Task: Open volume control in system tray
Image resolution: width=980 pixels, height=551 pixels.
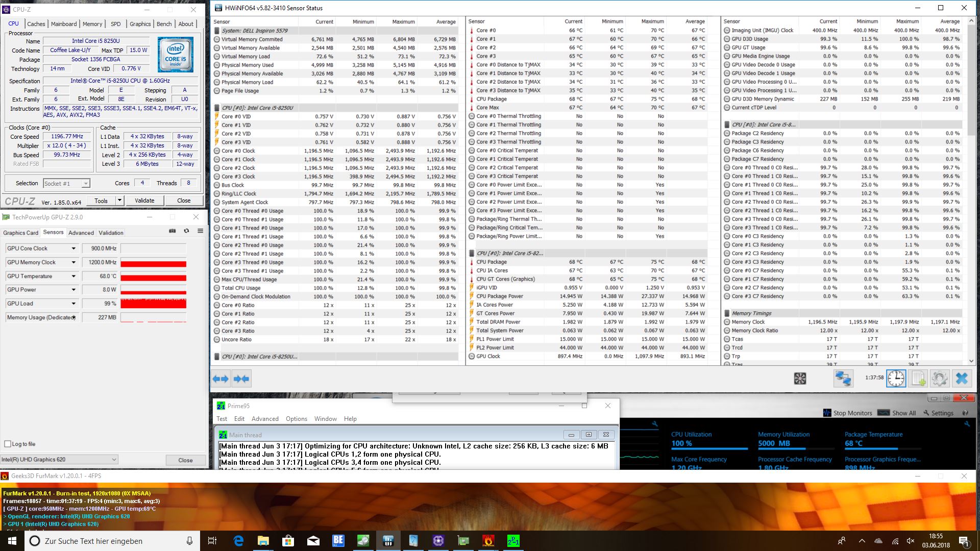Action: (911, 541)
